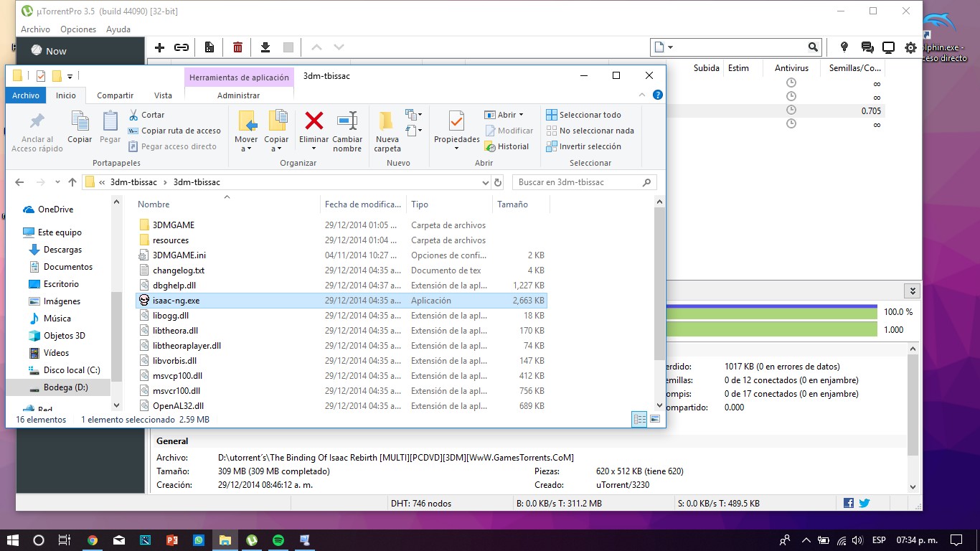Switch Explorer to details view toggle
The width and height of the screenshot is (980, 551).
tap(639, 420)
